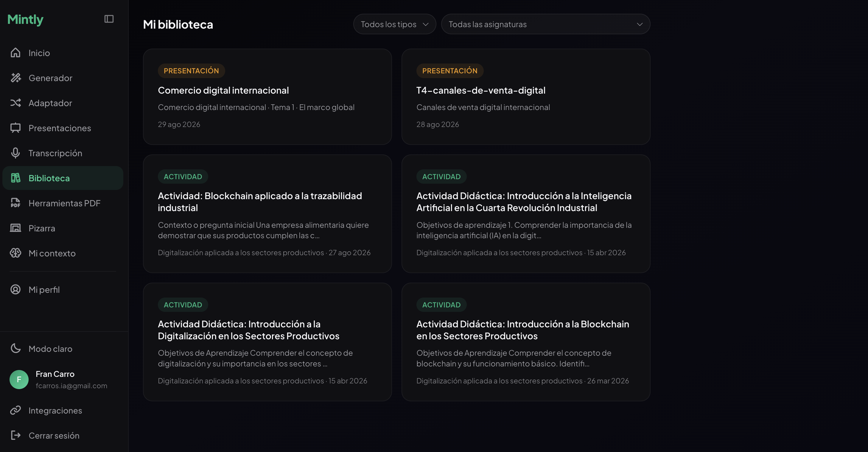This screenshot has width=868, height=452.
Task: Click the Integraciones link chain icon
Action: 15,411
